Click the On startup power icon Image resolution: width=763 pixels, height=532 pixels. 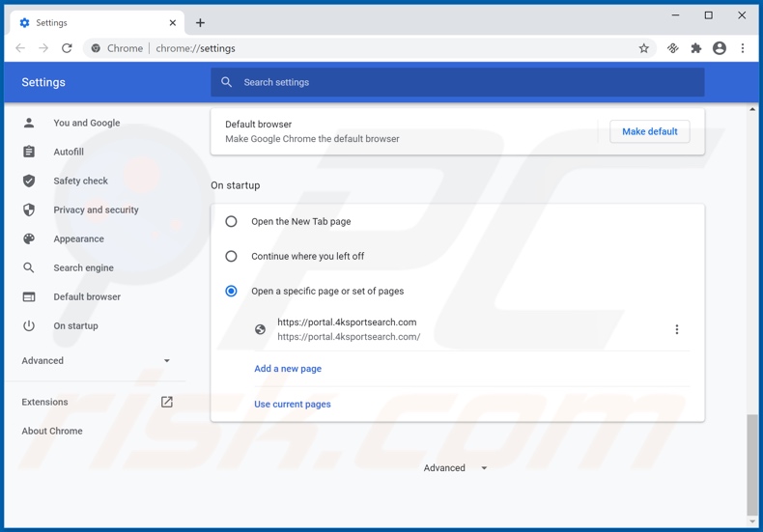click(29, 325)
